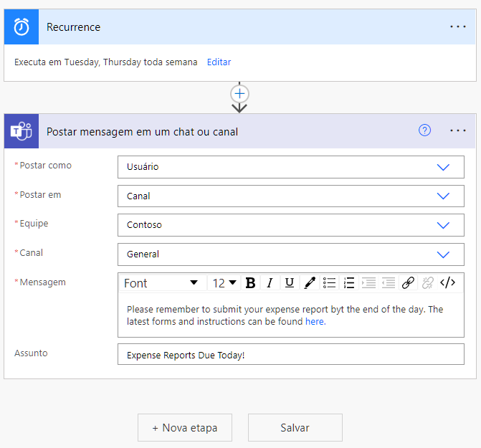Switch to HTML code view
Image resolution: width=481 pixels, height=448 pixels.
447,283
